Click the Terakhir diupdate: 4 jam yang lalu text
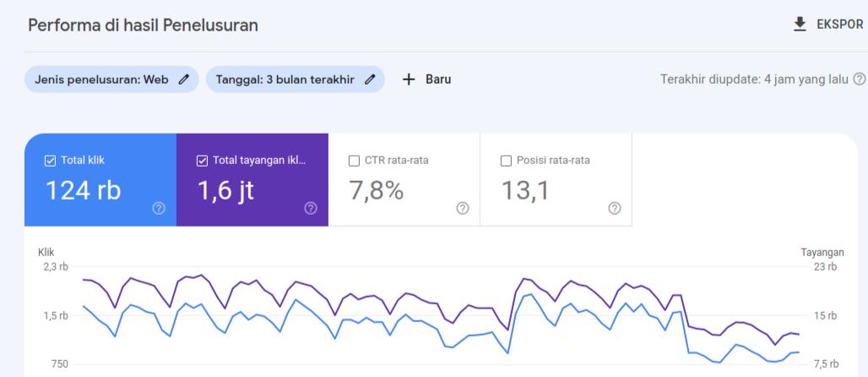868x377 pixels. click(x=754, y=79)
